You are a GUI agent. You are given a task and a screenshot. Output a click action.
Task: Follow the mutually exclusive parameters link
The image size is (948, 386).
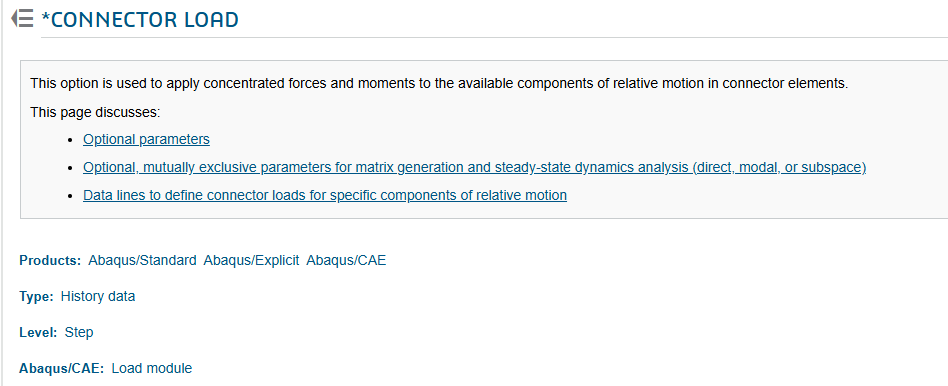(475, 167)
